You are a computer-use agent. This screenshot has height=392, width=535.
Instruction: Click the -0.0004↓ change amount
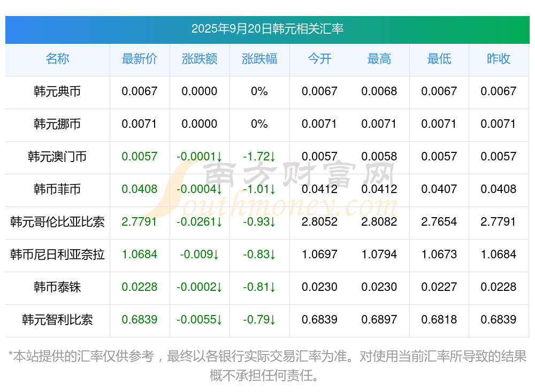(199, 189)
